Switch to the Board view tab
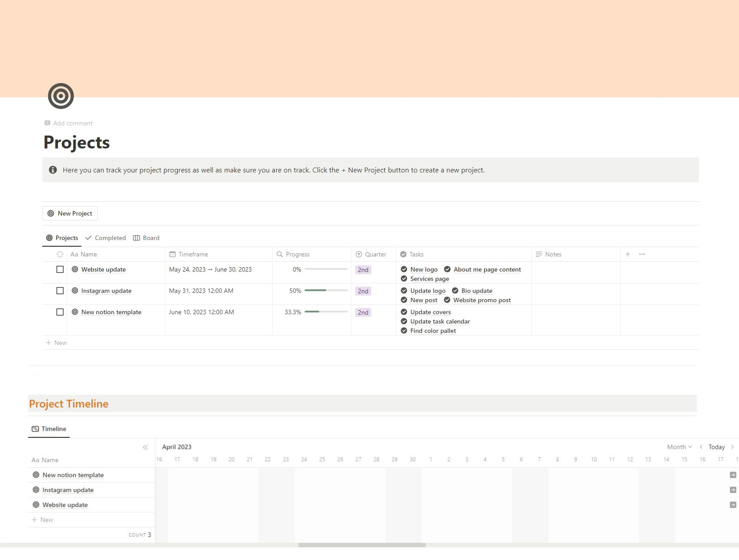This screenshot has height=560, width=739. pyautogui.click(x=146, y=238)
